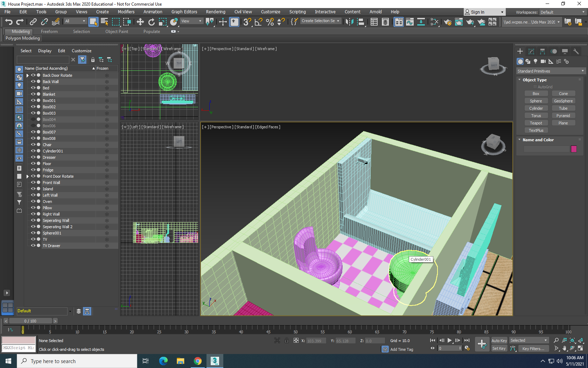Toggle the AutoGrid checkbox
Image resolution: width=588 pixels, height=368 pixels.
535,87
